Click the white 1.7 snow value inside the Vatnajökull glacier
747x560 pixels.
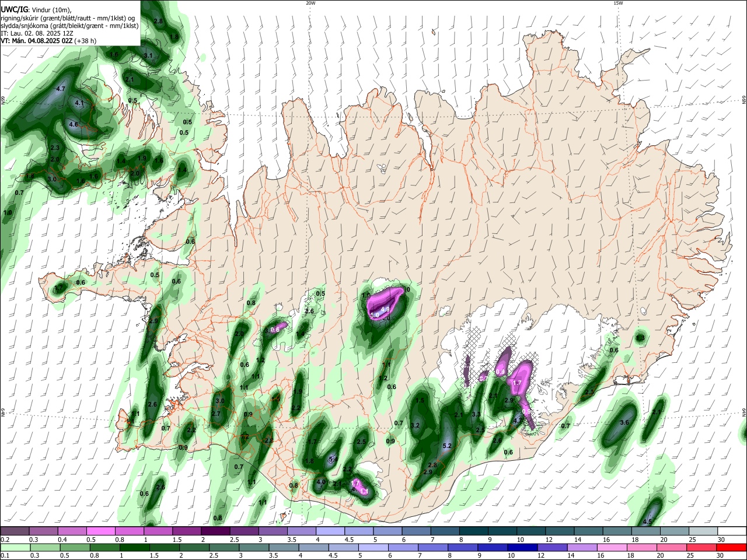tap(516, 383)
